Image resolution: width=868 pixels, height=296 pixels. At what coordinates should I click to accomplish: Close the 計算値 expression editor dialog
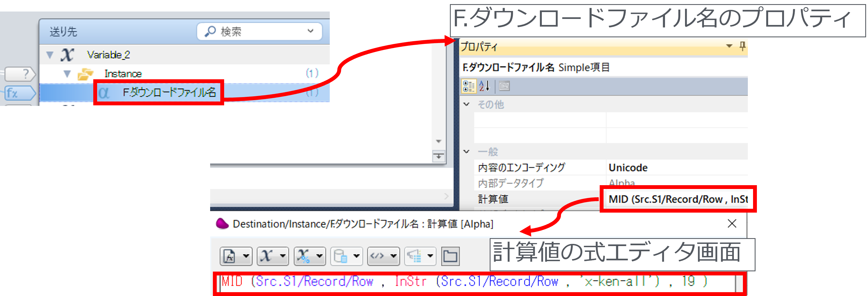pyautogui.click(x=732, y=224)
